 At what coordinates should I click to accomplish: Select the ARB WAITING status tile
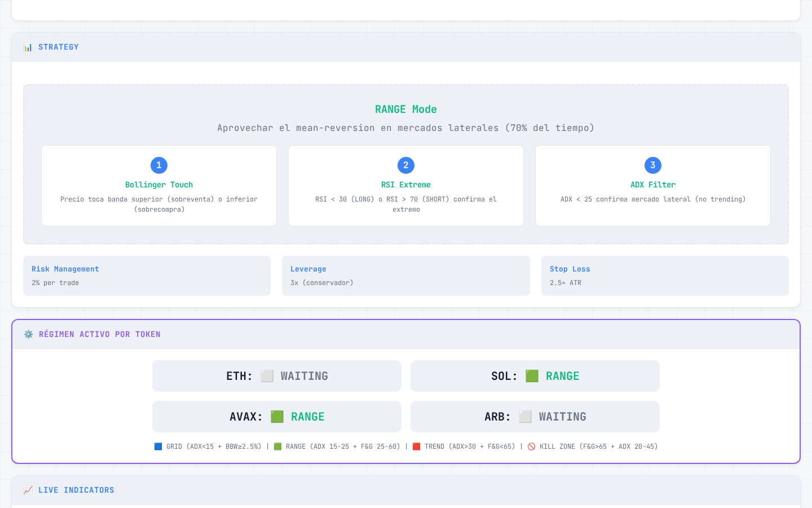tap(535, 417)
